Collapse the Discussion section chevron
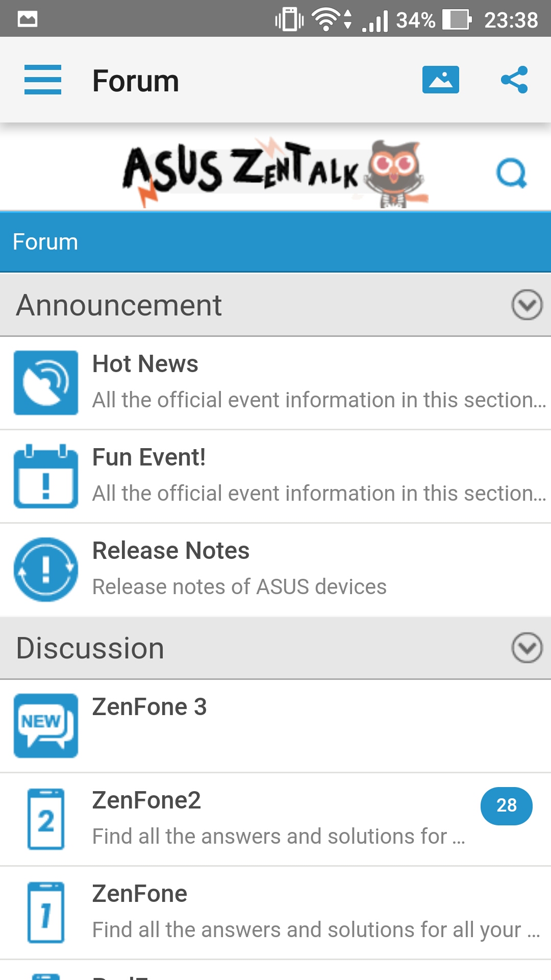The height and width of the screenshot is (980, 551). coord(527,648)
